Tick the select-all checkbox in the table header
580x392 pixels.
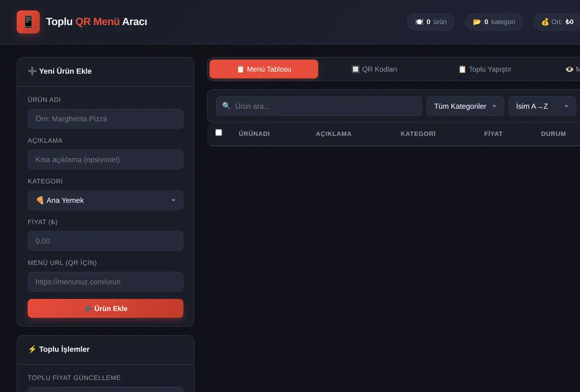pos(218,132)
